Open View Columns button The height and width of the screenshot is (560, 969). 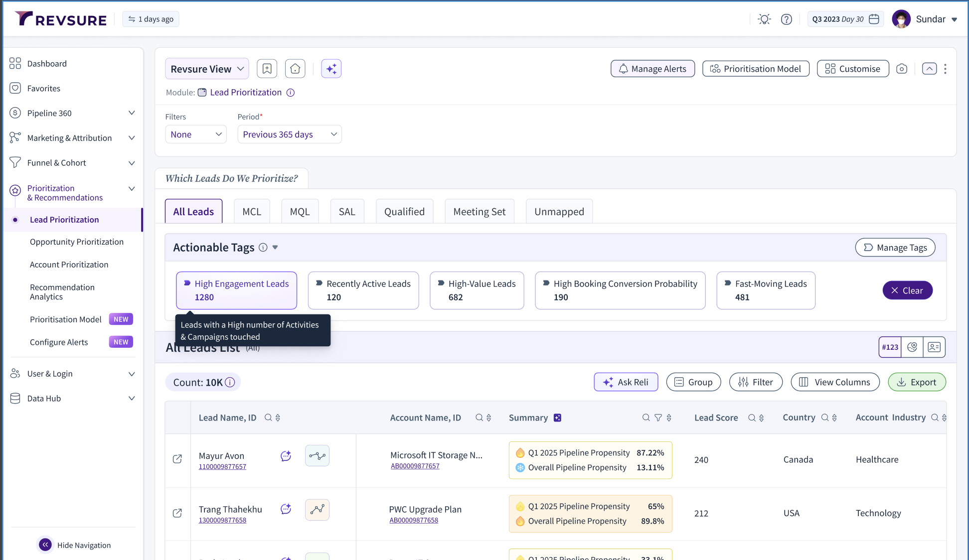(835, 382)
